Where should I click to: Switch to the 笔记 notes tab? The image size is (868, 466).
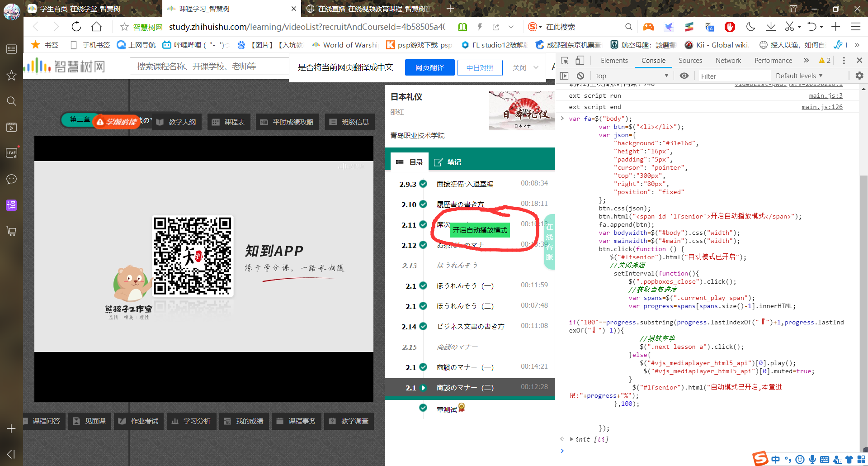(448, 162)
